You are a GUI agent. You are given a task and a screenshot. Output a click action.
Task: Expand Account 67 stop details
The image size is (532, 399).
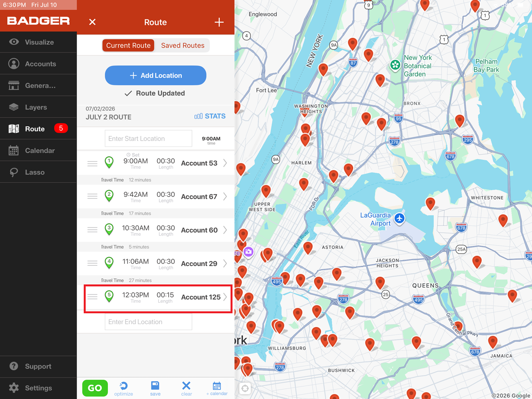(x=225, y=197)
